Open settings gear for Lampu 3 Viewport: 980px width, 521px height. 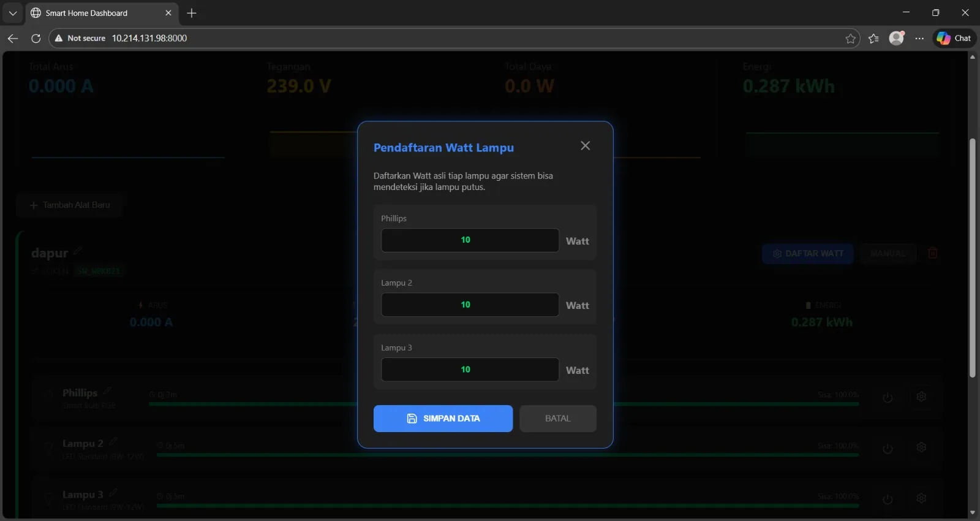point(921,498)
